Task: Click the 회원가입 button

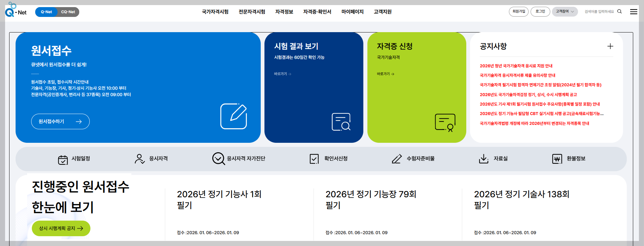Action: click(518, 12)
